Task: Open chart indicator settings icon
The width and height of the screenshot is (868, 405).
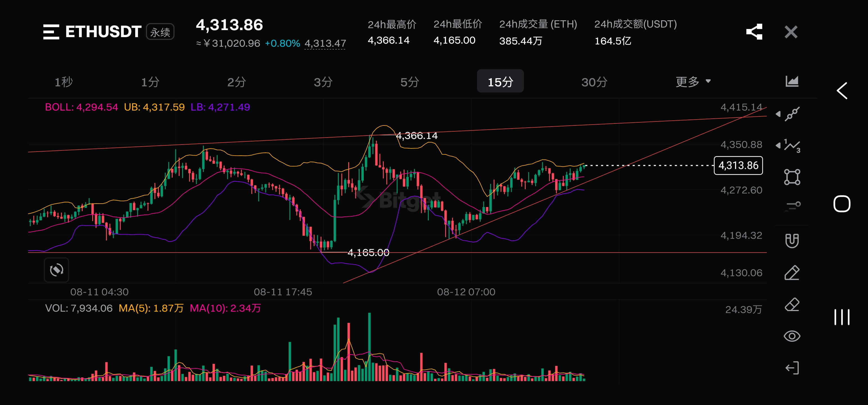Action: coord(792,81)
